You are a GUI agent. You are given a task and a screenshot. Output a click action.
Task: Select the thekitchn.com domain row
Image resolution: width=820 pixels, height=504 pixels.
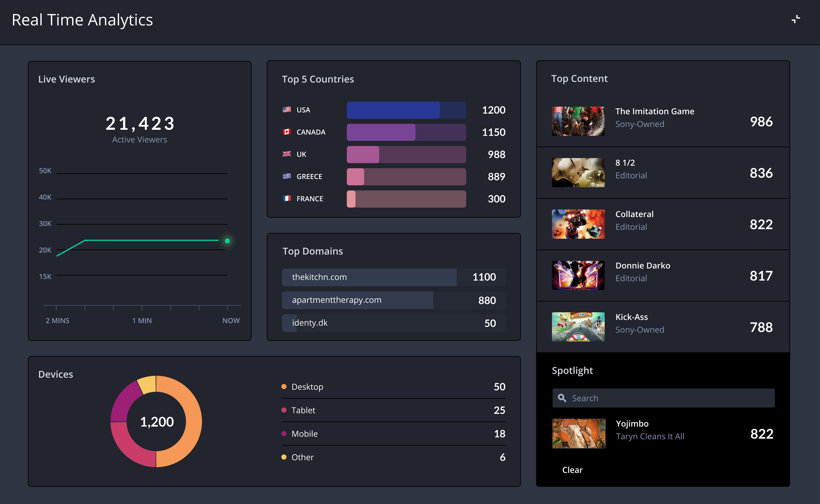point(393,277)
